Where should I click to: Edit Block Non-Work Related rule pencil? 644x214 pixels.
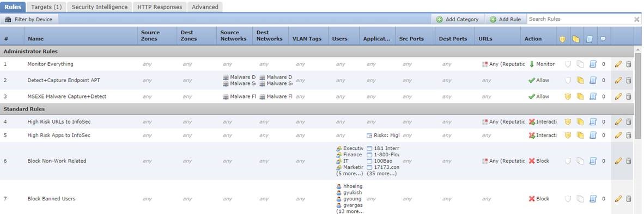click(x=618, y=161)
